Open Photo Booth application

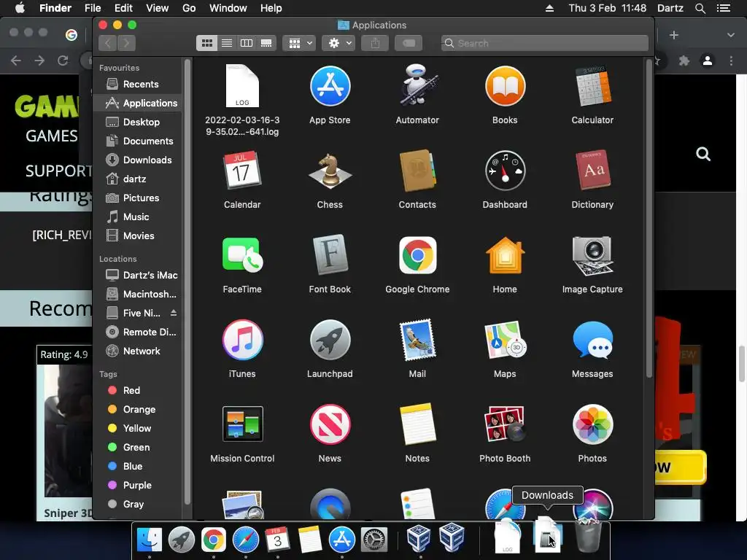tap(505, 424)
